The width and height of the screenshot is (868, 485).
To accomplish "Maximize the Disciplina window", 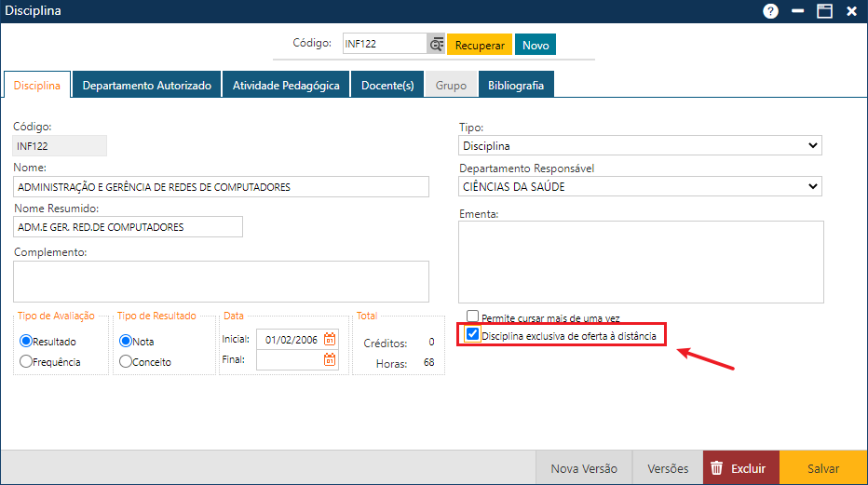I will click(823, 11).
